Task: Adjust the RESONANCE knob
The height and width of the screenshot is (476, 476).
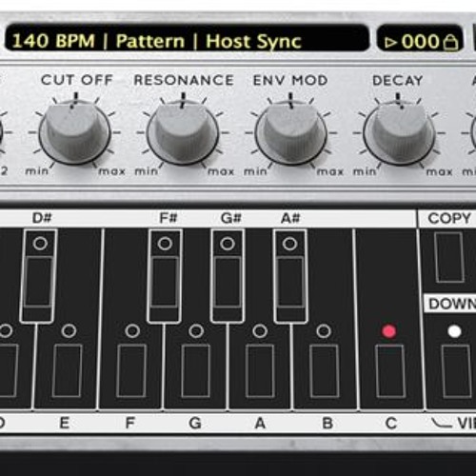Action: click(x=183, y=132)
